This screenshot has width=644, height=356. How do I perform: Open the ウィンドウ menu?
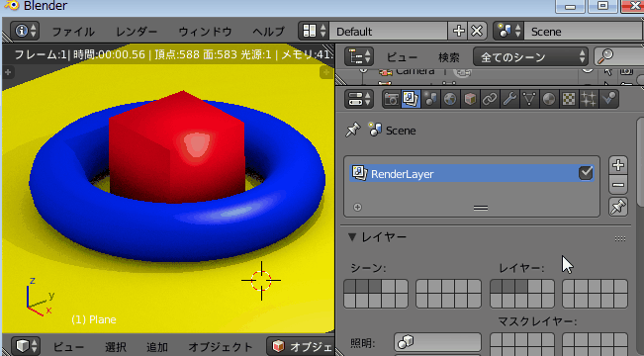point(205,32)
